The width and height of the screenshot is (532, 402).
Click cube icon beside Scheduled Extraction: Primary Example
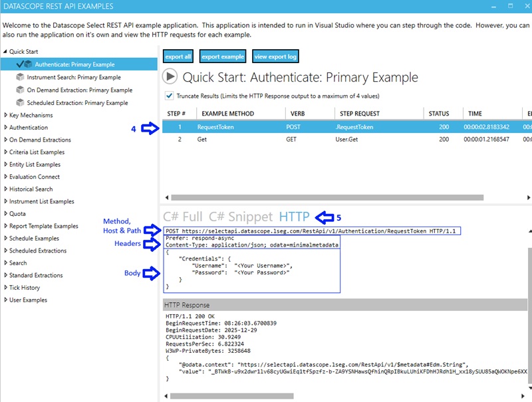pyautogui.click(x=21, y=103)
